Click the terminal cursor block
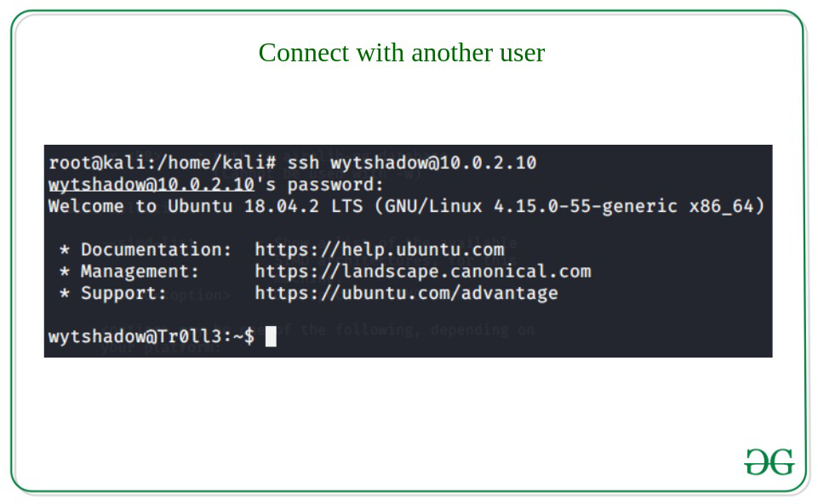The image size is (818, 504). 271,336
